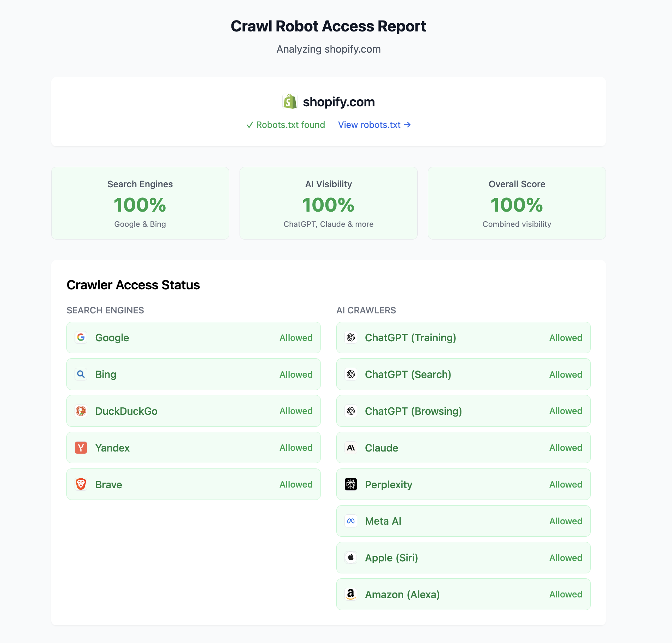Viewport: 672px width, 643px height.
Task: Click Allowed status in ChatGPT (Training) row
Action: (566, 338)
